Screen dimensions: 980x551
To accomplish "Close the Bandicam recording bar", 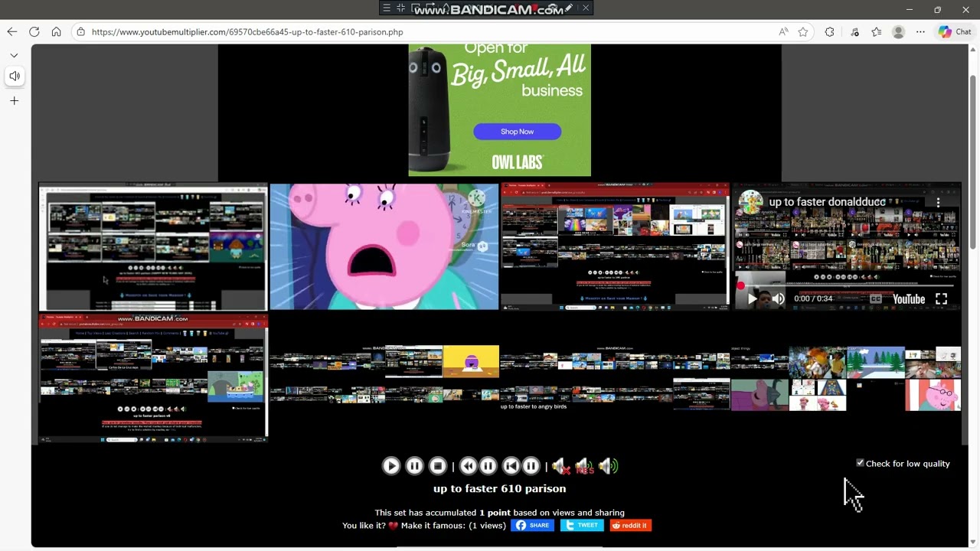I will coord(586,8).
